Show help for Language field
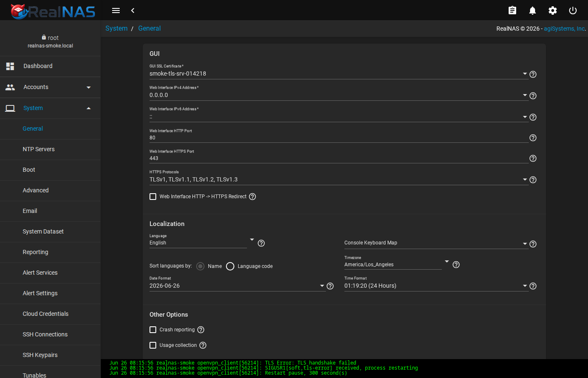The width and height of the screenshot is (588, 378). pyautogui.click(x=261, y=243)
